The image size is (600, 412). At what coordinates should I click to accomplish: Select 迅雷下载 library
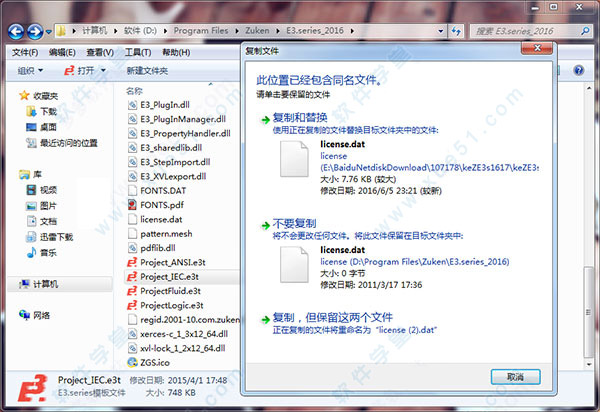click(x=49, y=237)
